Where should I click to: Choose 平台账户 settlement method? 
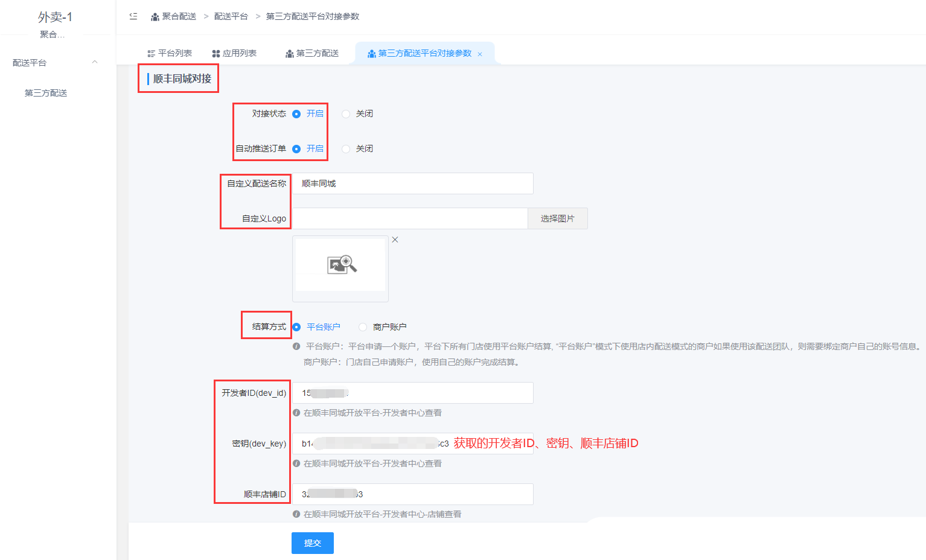tap(296, 327)
